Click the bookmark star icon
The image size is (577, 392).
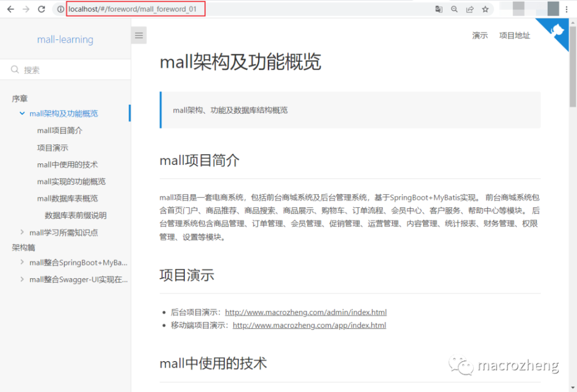(485, 9)
